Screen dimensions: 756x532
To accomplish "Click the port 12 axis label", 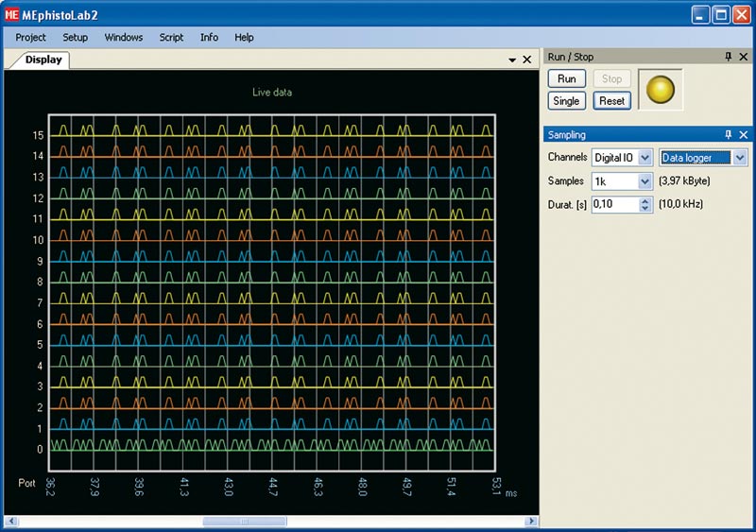I will pos(38,198).
